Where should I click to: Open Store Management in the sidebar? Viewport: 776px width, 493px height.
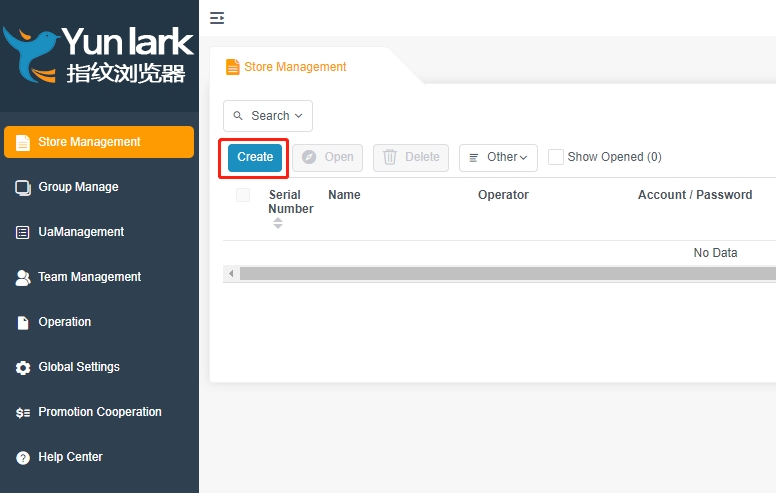[x=99, y=142]
